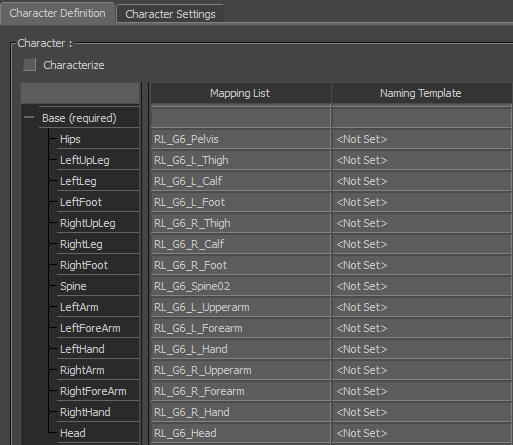Click the RL_G6_R_Hand mapping cell

point(240,412)
